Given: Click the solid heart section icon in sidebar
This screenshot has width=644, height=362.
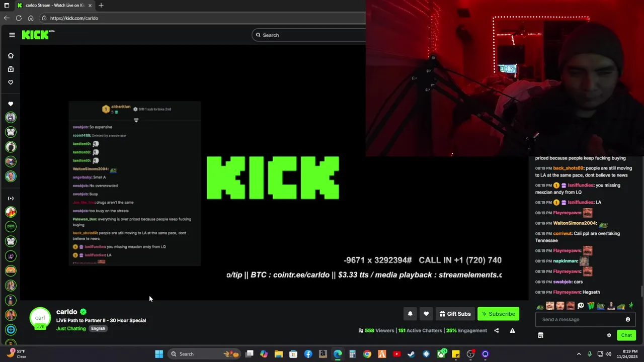Looking at the screenshot, I should tap(11, 104).
